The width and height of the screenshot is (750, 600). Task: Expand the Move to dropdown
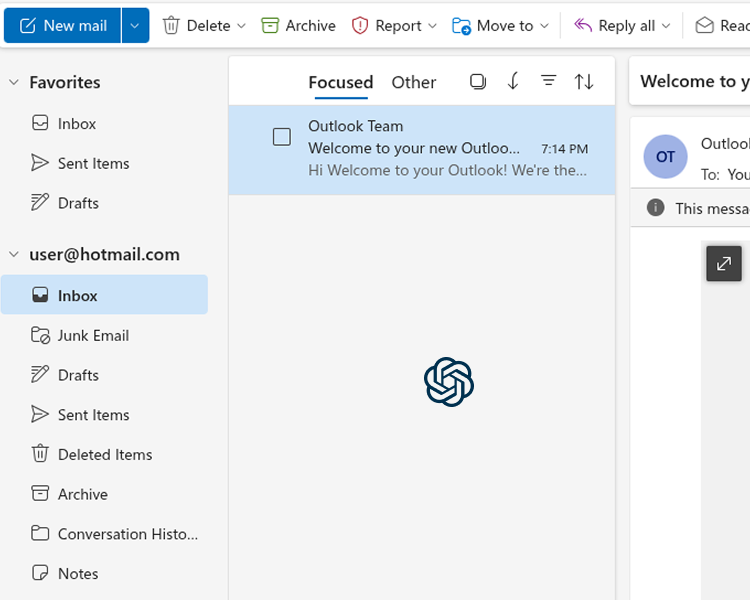pos(544,26)
